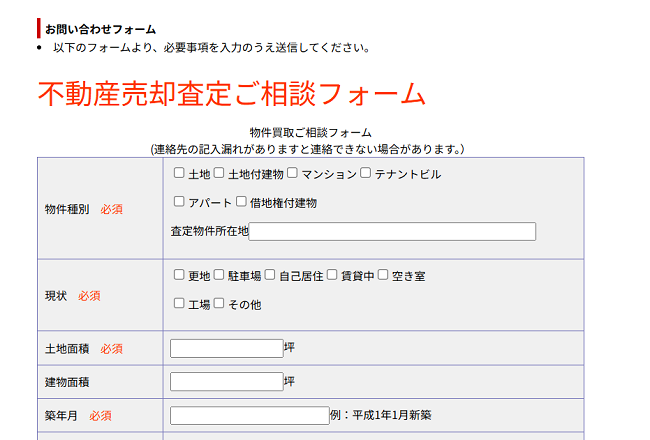This screenshot has width=650, height=440.
Task: Check the その他 status option
Action: pyautogui.click(x=219, y=303)
